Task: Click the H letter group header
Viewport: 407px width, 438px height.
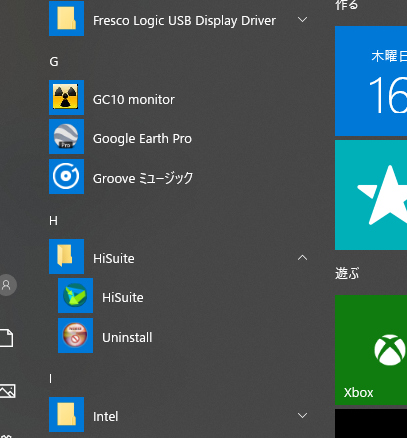Action: tap(53, 221)
